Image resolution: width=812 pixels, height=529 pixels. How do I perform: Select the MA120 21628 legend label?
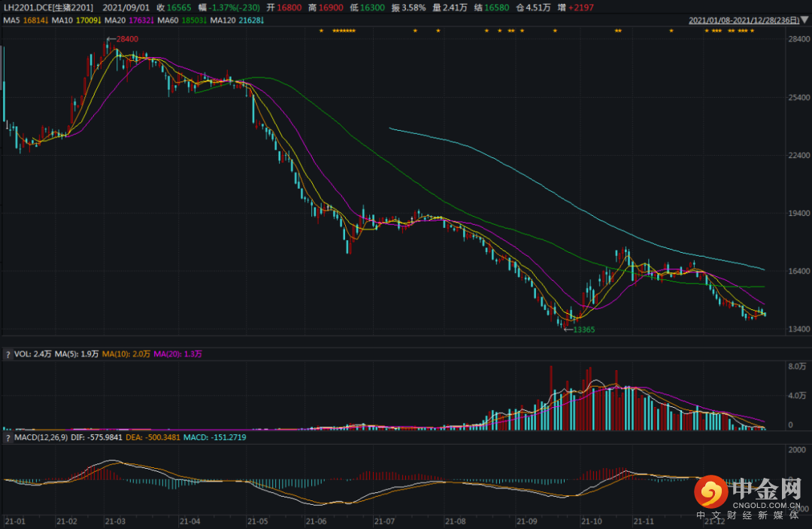pyautogui.click(x=237, y=20)
